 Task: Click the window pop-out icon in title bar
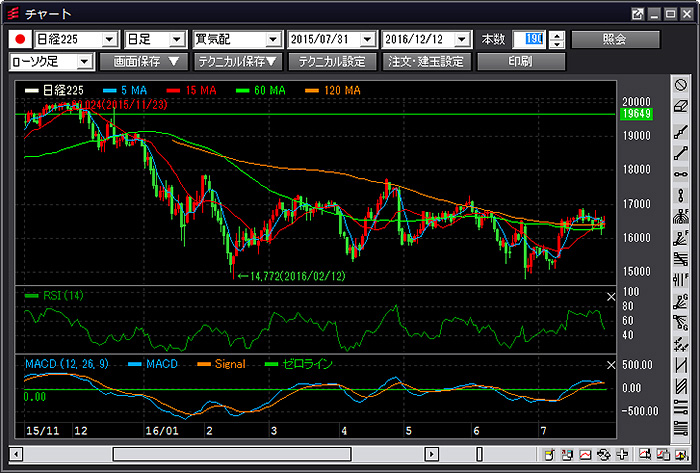pos(638,14)
